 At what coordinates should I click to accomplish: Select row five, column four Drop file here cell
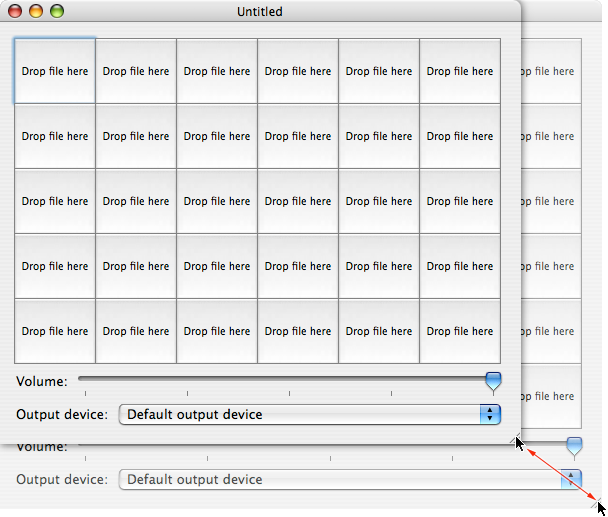coord(298,331)
